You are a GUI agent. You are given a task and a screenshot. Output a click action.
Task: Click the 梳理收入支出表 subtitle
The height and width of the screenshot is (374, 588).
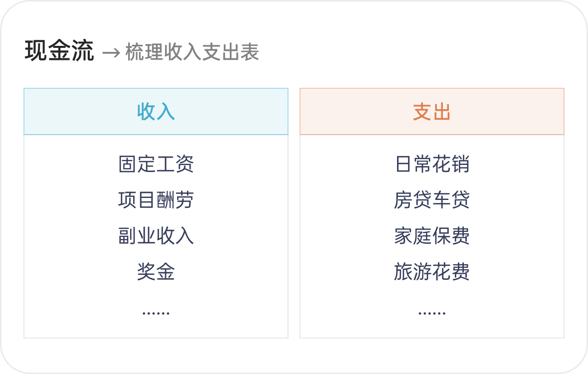[192, 52]
